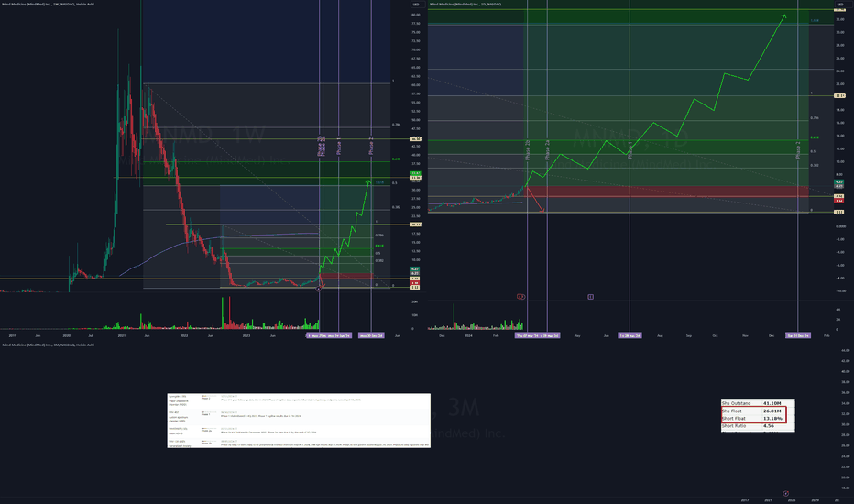Click the 31 Dec '24 date label on daily axis
Viewport: 854px width, 504px height.
click(798, 335)
